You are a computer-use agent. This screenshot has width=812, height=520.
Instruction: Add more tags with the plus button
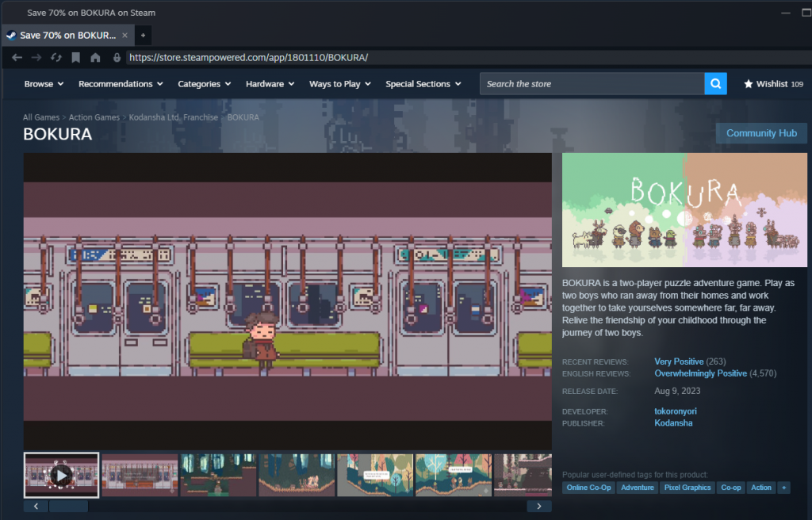pyautogui.click(x=784, y=487)
